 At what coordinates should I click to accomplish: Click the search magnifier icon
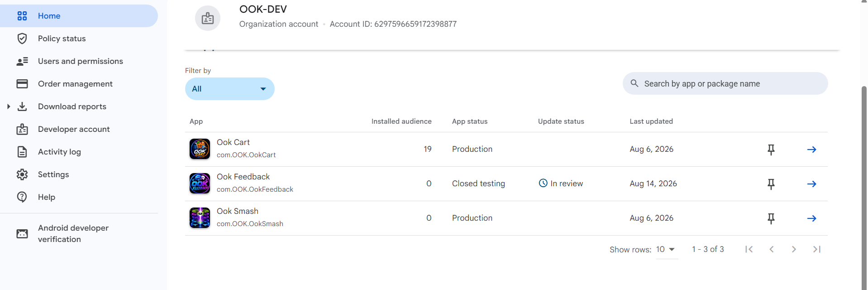click(634, 83)
